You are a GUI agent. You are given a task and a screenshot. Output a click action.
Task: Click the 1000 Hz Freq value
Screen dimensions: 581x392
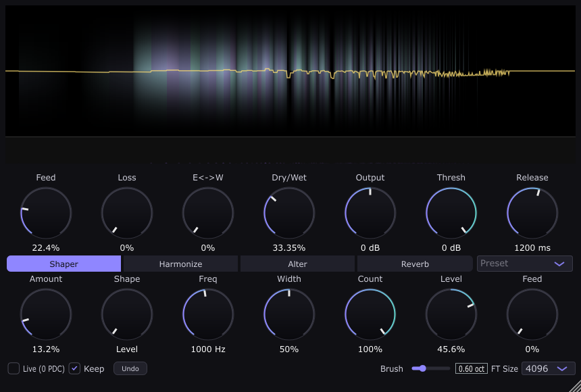tap(208, 349)
